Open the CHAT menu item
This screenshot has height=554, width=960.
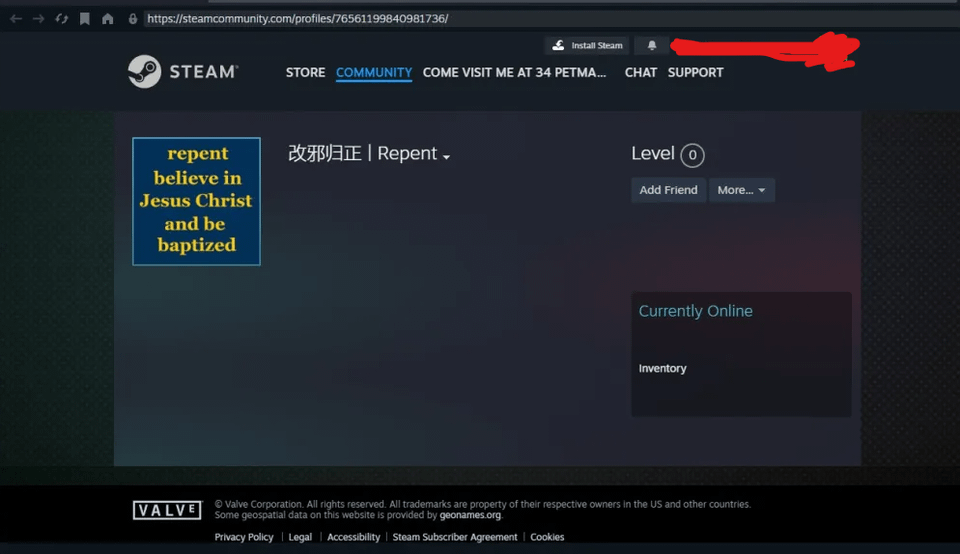click(x=640, y=72)
